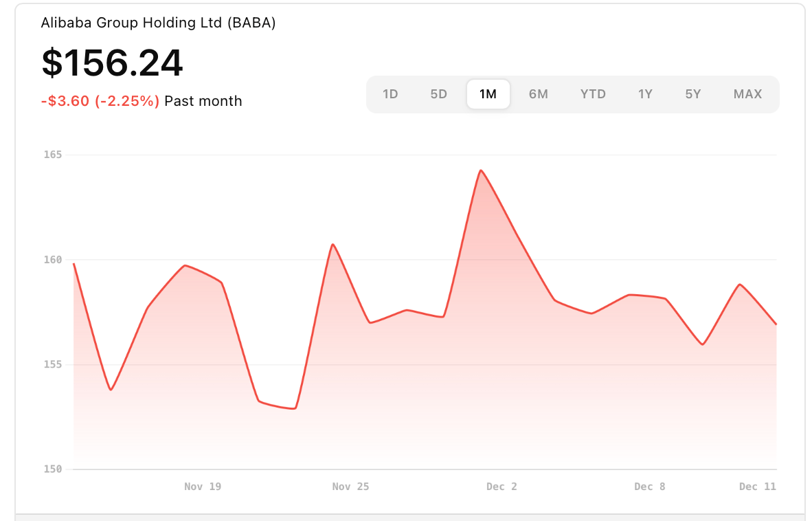812x521 pixels.
Task: Show MAX price history
Action: point(747,94)
